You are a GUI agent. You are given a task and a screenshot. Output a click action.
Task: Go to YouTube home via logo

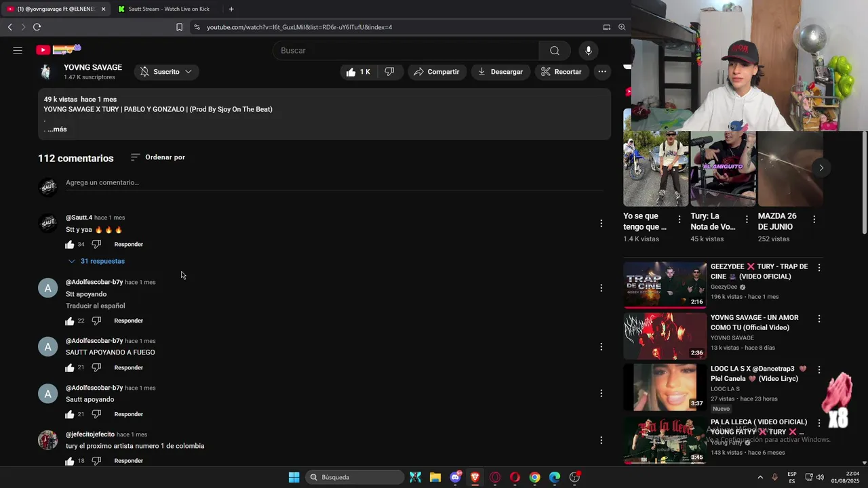tap(58, 49)
